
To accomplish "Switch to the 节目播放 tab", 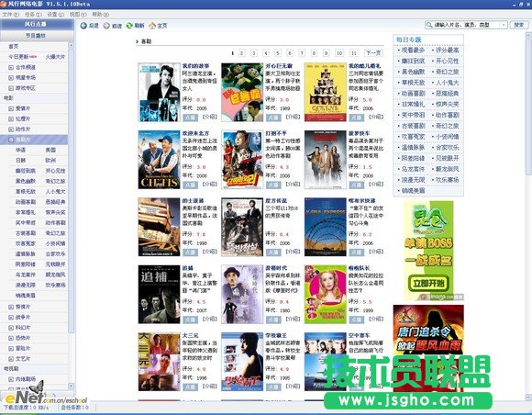I will (37, 35).
